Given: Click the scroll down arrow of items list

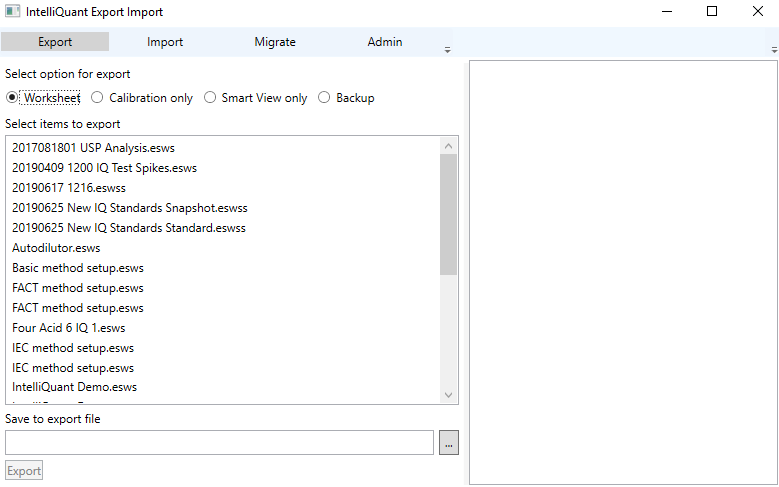Looking at the screenshot, I should pos(448,395).
